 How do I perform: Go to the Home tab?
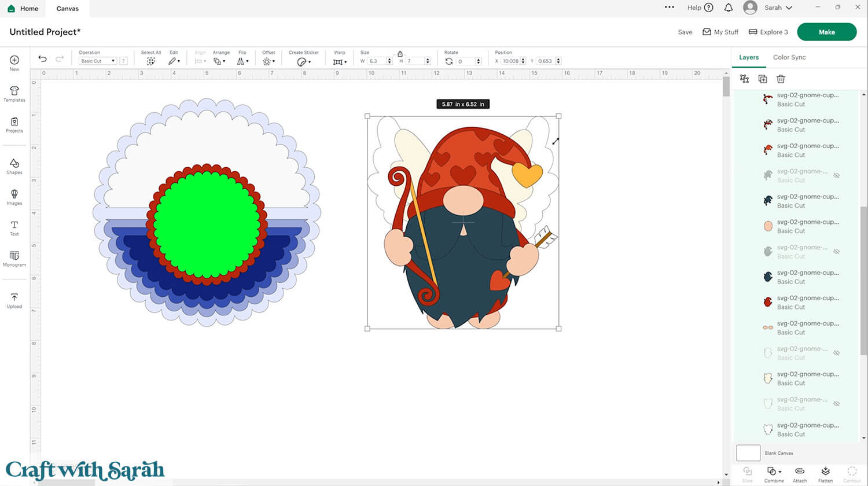pyautogui.click(x=23, y=8)
